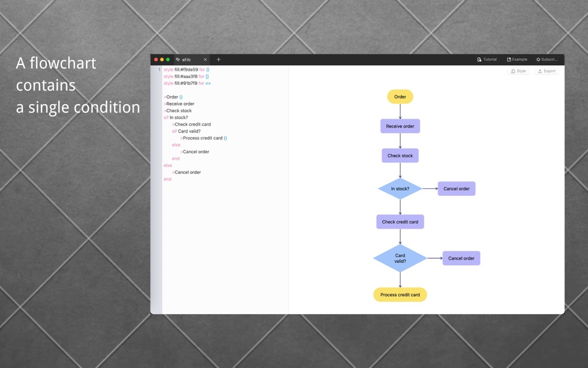Click the 'sif Card valid?' code line

(x=186, y=131)
